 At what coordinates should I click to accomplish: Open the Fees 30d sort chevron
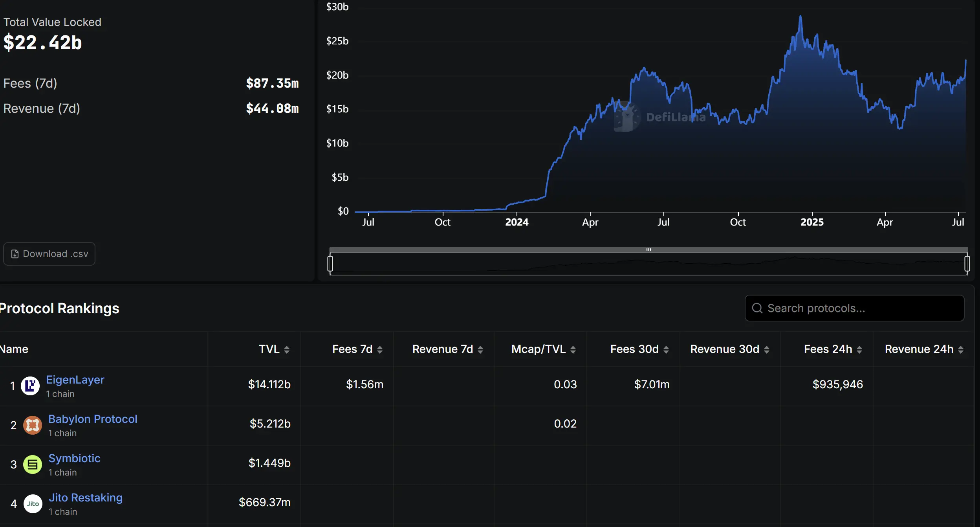667,349
